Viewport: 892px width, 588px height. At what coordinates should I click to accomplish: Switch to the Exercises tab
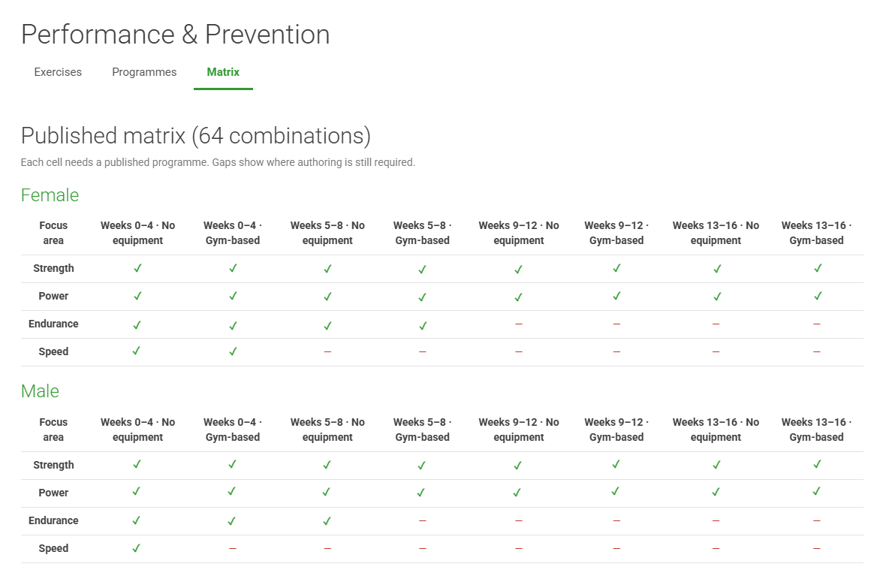point(58,72)
